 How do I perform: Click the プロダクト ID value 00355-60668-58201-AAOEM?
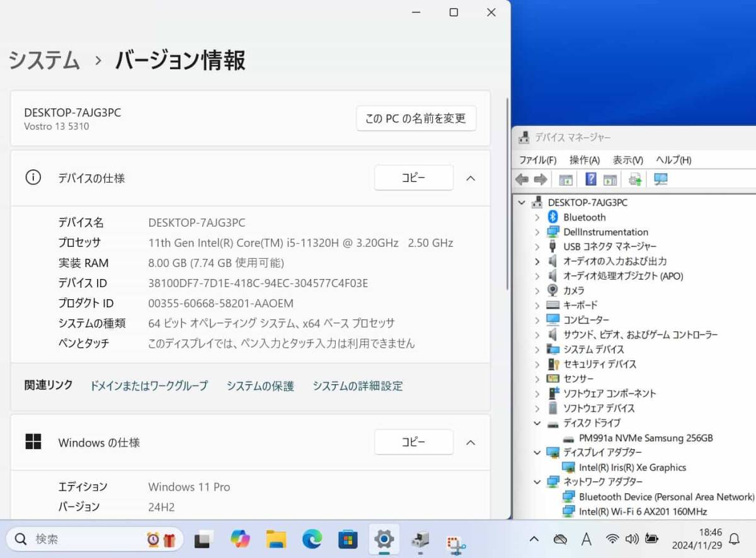point(220,303)
